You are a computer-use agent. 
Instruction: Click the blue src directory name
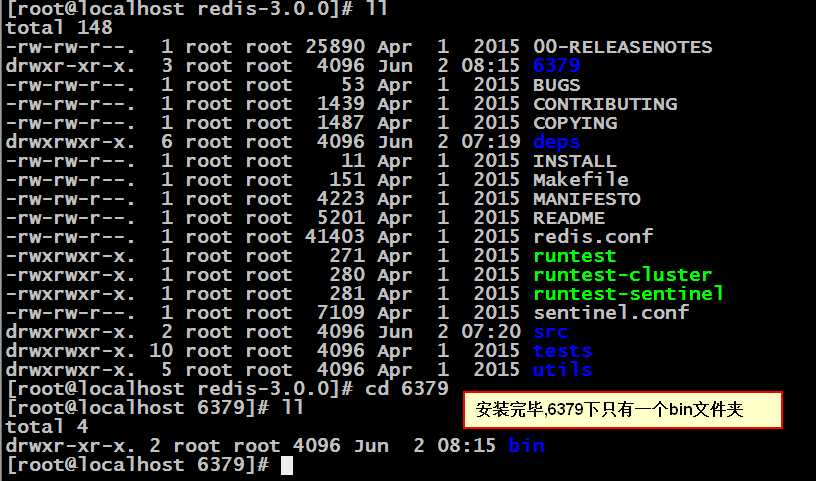pos(551,332)
